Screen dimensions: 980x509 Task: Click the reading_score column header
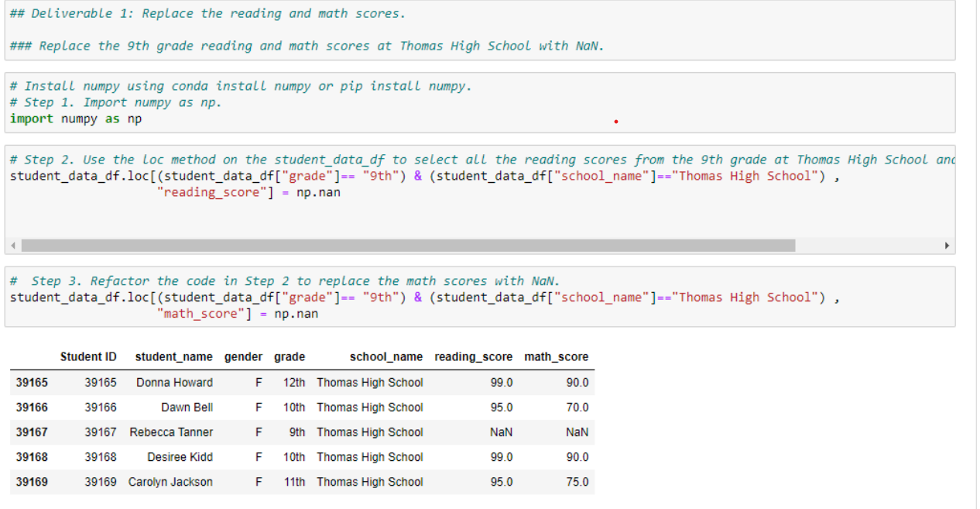(474, 357)
